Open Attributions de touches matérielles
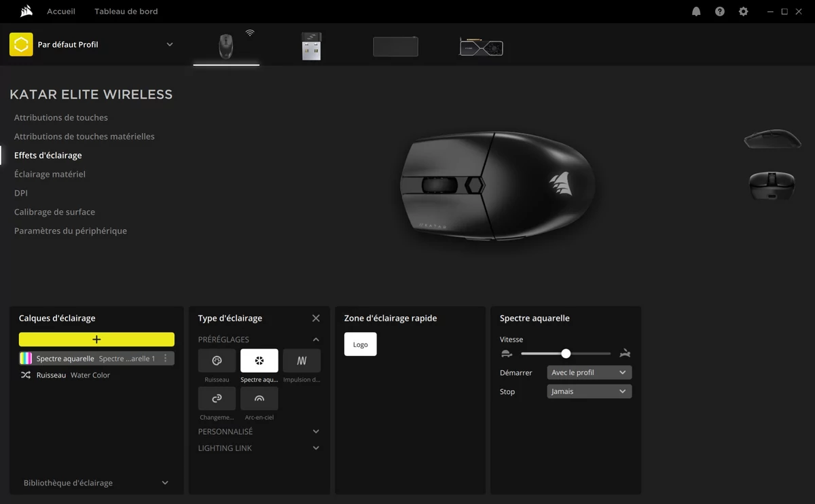 pyautogui.click(x=84, y=137)
